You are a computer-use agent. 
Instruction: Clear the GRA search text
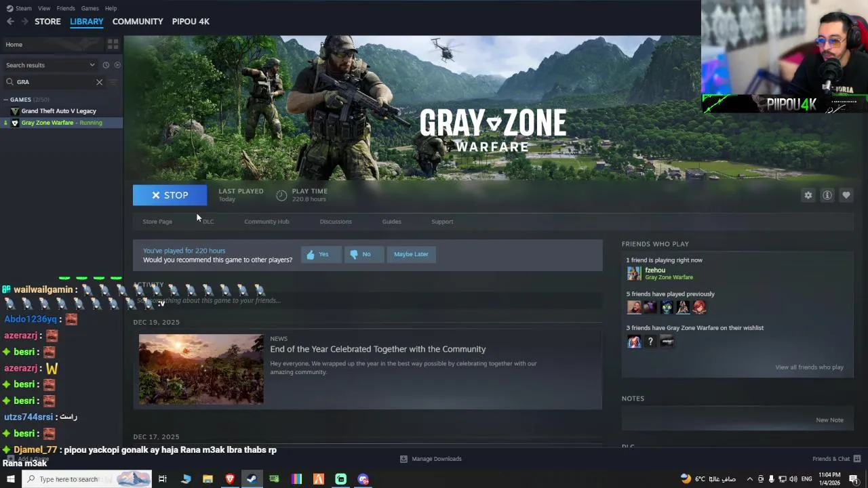tap(100, 82)
